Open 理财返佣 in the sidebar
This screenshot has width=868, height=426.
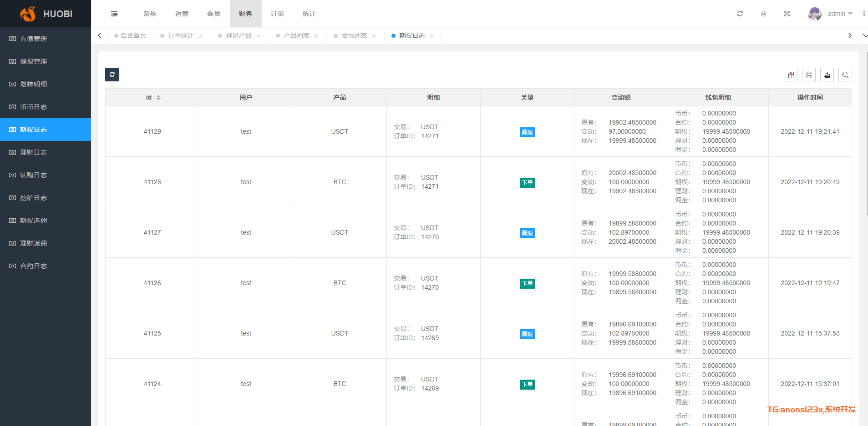(x=46, y=243)
